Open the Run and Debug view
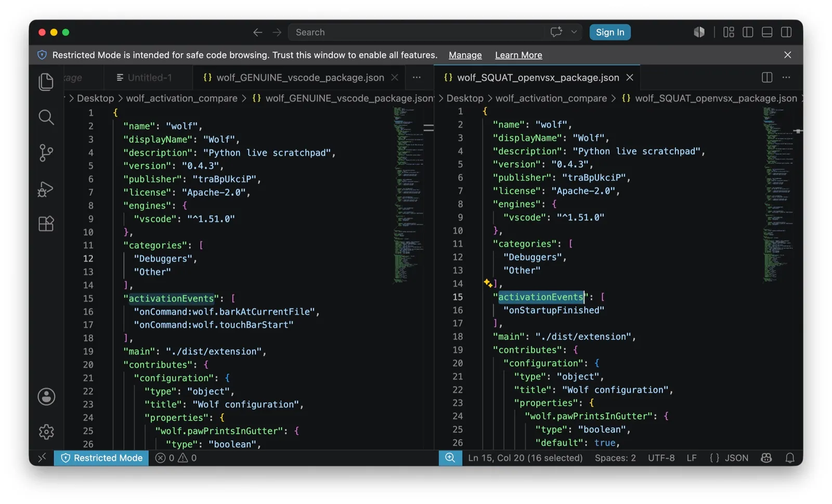 (46, 189)
